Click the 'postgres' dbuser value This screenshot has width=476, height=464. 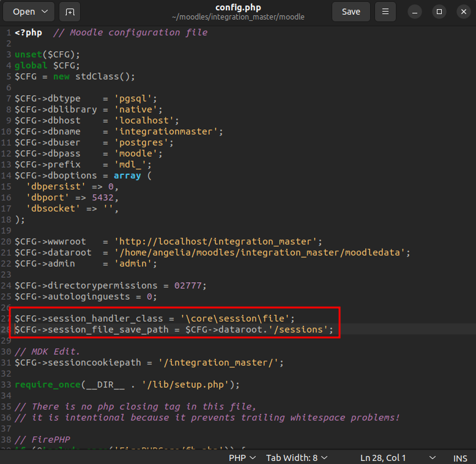coord(141,142)
